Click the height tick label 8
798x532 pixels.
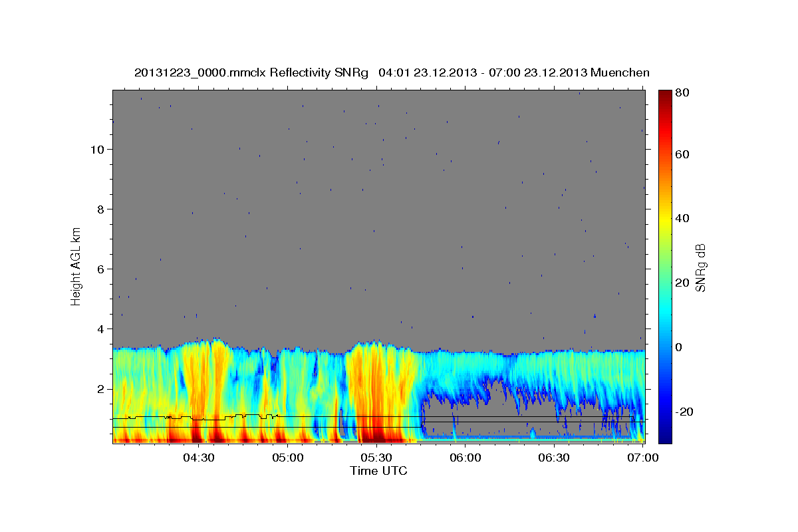click(x=99, y=209)
